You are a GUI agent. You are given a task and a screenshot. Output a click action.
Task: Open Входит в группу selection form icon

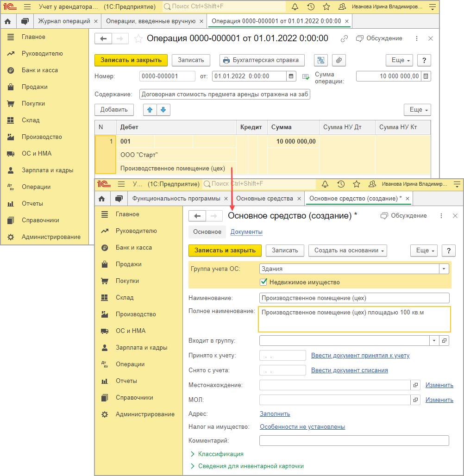pos(444,341)
